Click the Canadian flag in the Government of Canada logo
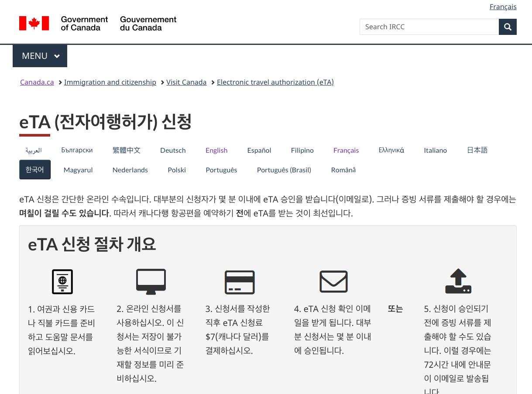This screenshot has height=394, width=532. pos(34,23)
